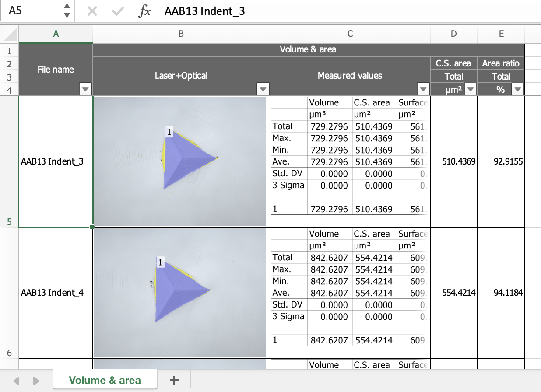The image size is (541, 392).
Task: Select column B header
Action: click(181, 34)
